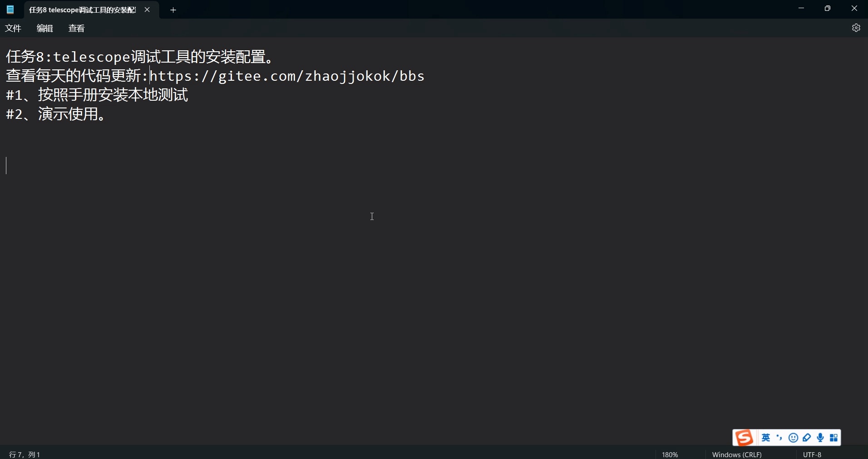The image size is (868, 459).
Task: Open a new tab with the plus icon
Action: pyautogui.click(x=173, y=10)
